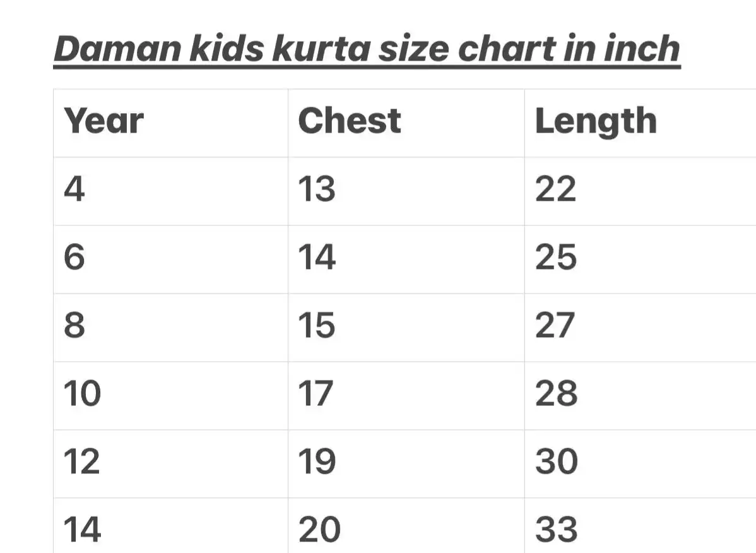Click the Year 10 cell

point(82,394)
